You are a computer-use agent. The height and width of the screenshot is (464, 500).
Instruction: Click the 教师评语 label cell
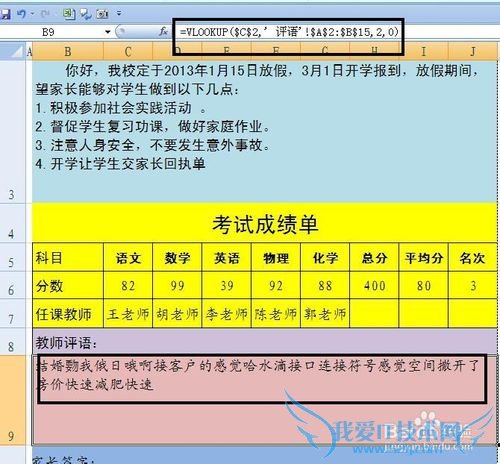tap(265, 342)
